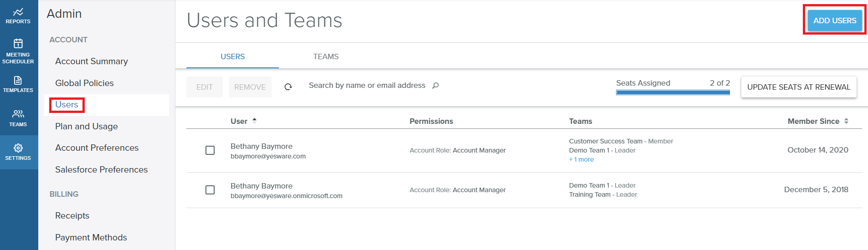Viewport: 868px width, 250px height.
Task: Open Payment Methods under Billing
Action: (x=91, y=237)
